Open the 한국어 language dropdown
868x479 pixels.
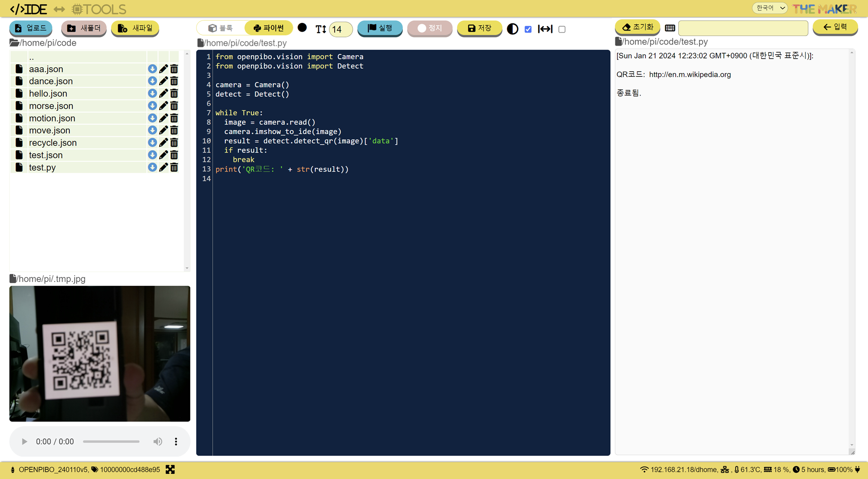pyautogui.click(x=770, y=8)
